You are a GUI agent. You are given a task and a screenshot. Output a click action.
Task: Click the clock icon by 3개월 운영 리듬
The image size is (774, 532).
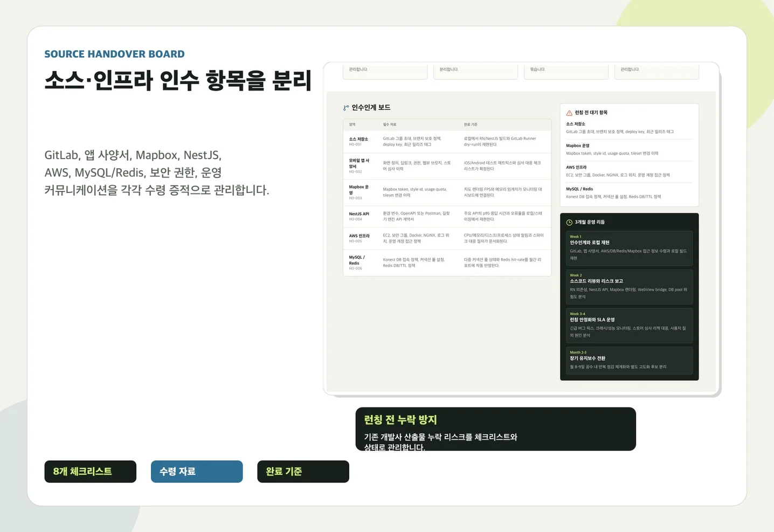(569, 222)
